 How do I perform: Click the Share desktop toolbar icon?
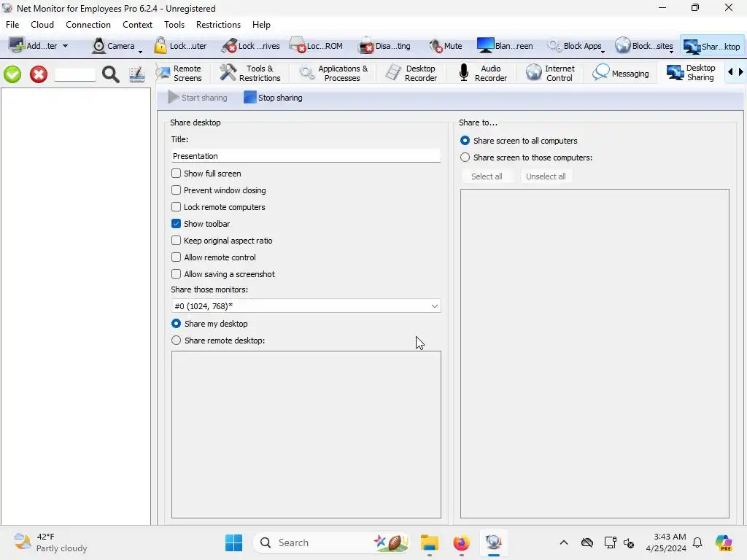[692, 46]
